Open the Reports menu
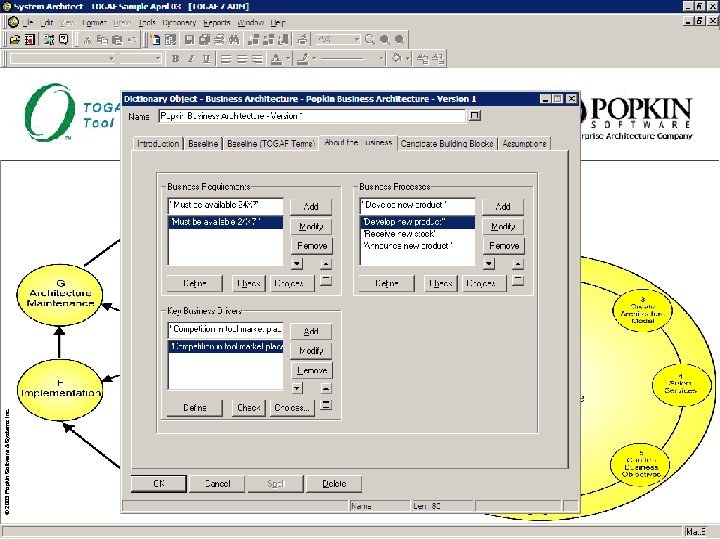 click(x=216, y=22)
